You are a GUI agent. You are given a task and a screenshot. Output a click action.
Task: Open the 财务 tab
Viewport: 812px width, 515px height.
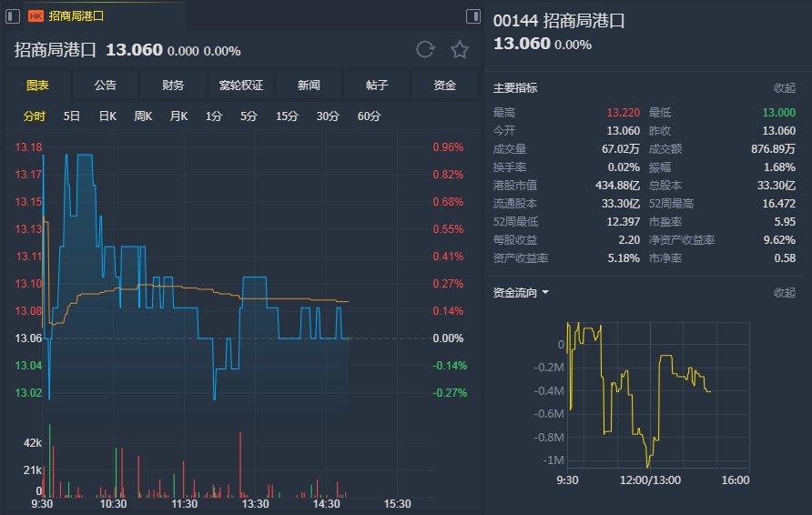point(173,86)
